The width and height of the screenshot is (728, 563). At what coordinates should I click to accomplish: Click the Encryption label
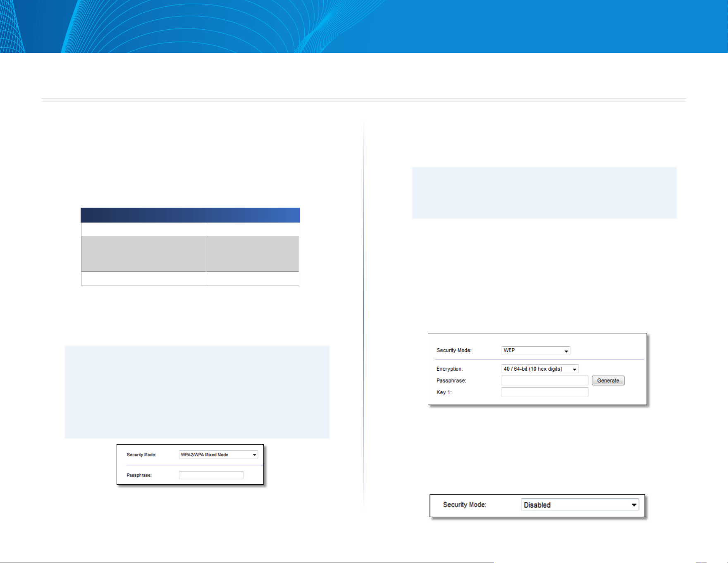click(449, 369)
